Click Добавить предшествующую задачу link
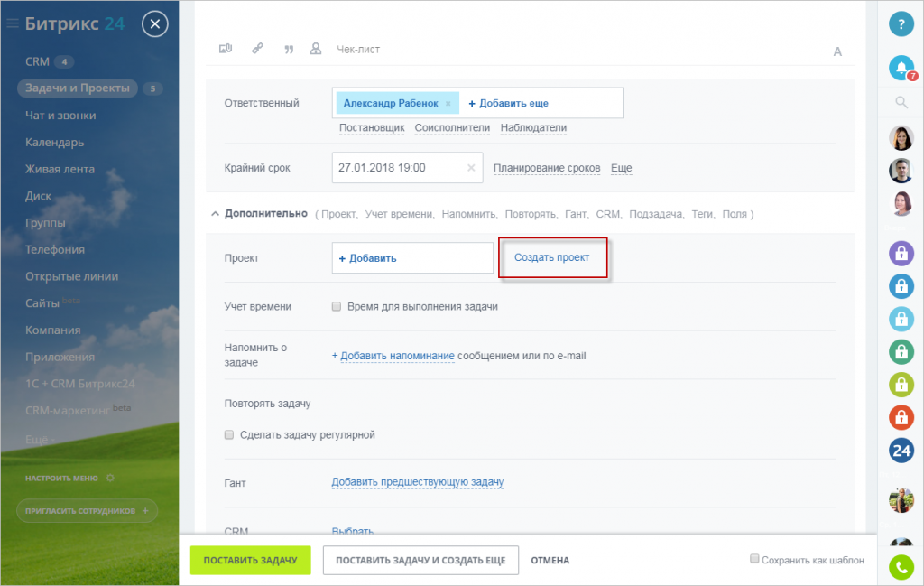 tap(417, 482)
